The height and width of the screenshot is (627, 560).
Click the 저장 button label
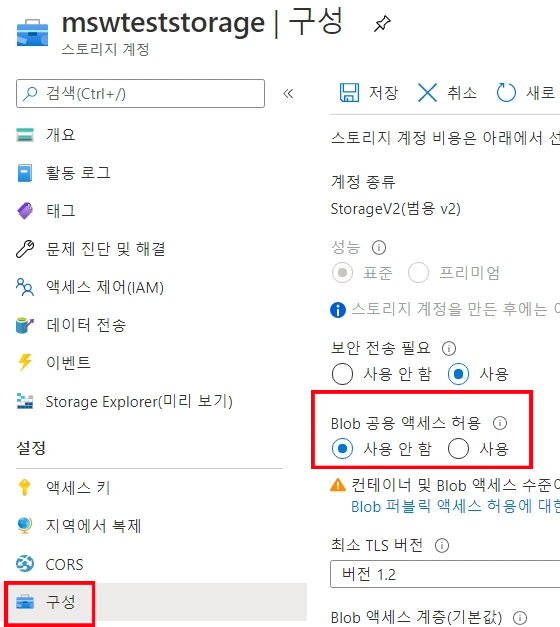(383, 93)
